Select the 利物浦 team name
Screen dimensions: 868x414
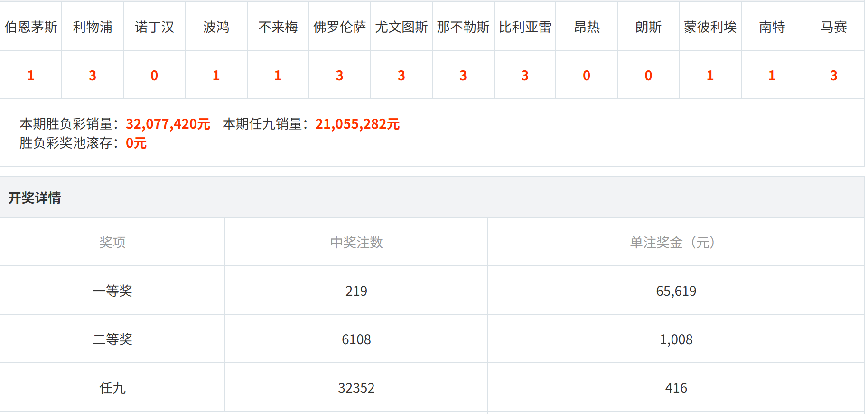93,27
